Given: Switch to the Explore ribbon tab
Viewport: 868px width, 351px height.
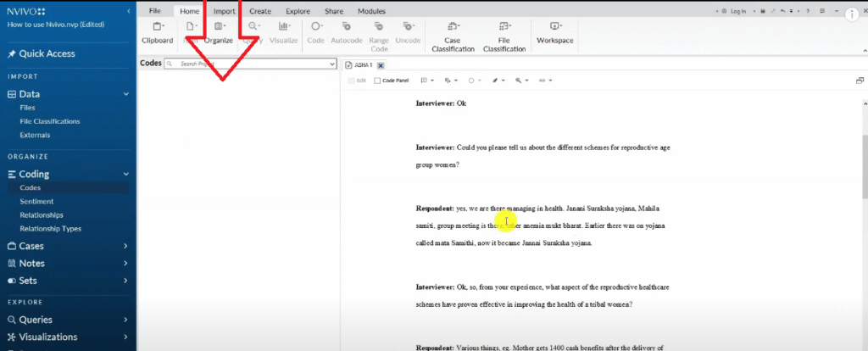Looking at the screenshot, I should click(x=298, y=11).
